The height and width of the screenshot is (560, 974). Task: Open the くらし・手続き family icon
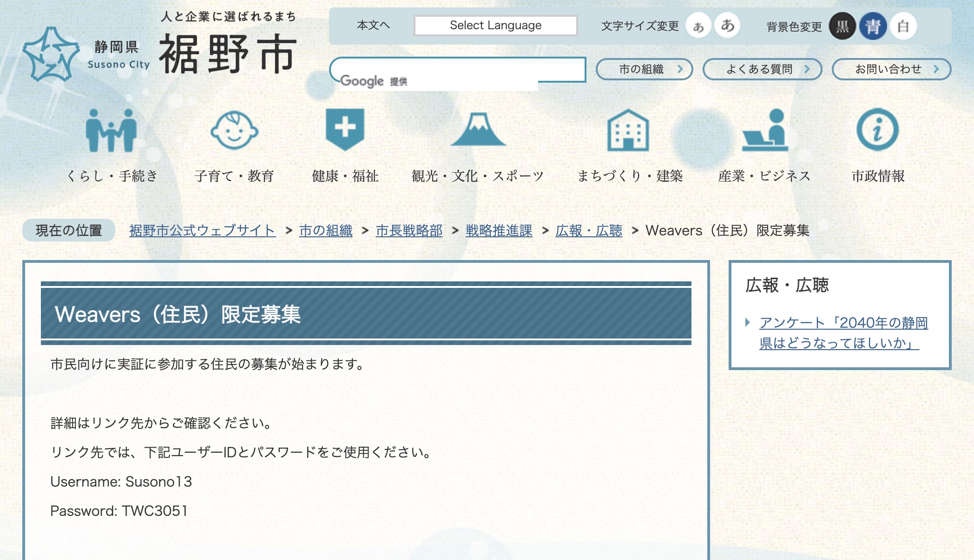pyautogui.click(x=111, y=130)
